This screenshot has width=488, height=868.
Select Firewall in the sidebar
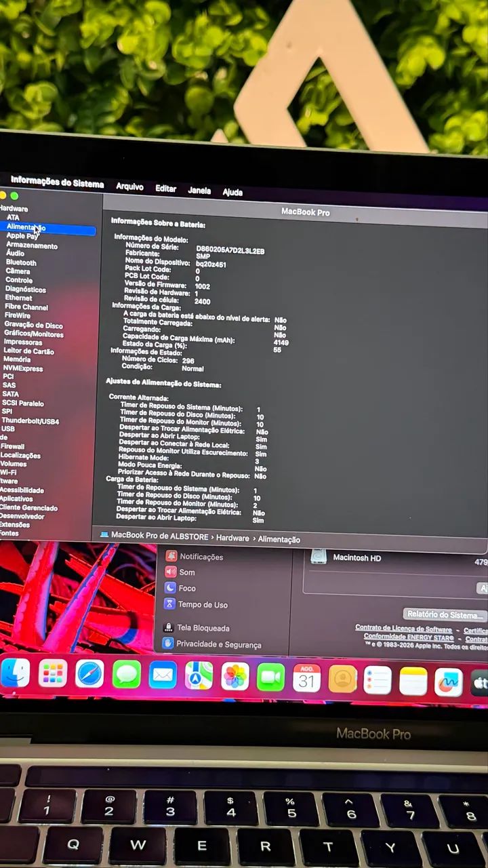[12, 446]
